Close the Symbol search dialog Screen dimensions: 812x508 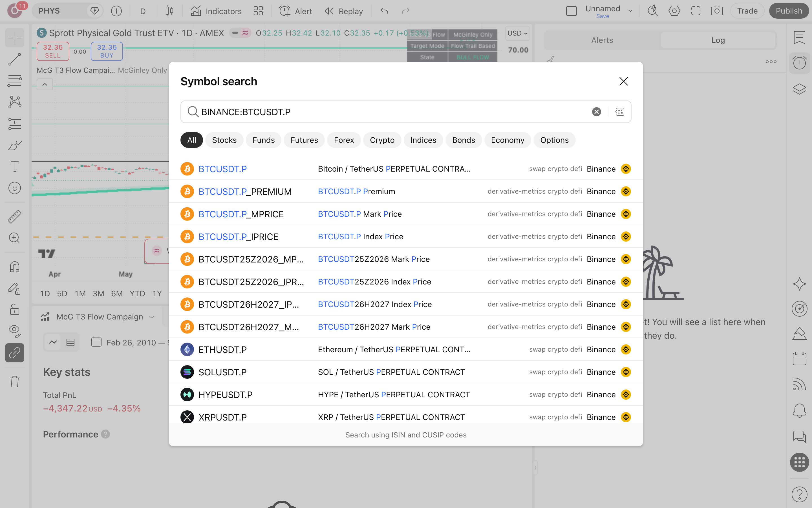click(x=623, y=81)
